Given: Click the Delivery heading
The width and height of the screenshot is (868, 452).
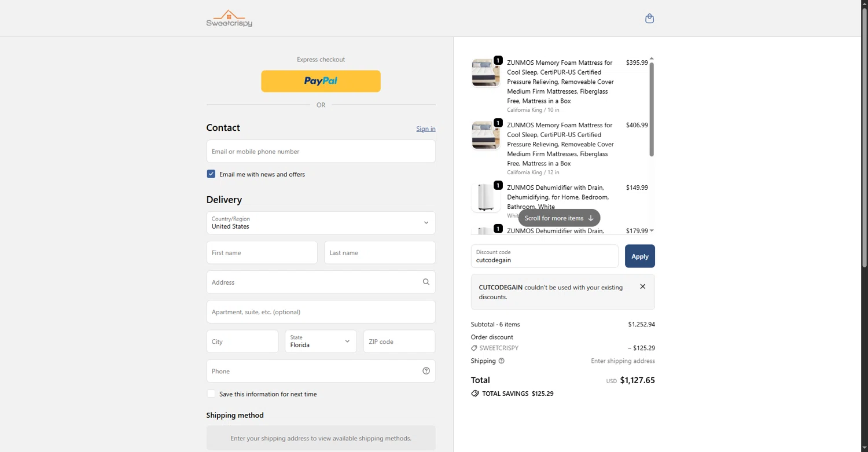Looking at the screenshot, I should (x=224, y=200).
